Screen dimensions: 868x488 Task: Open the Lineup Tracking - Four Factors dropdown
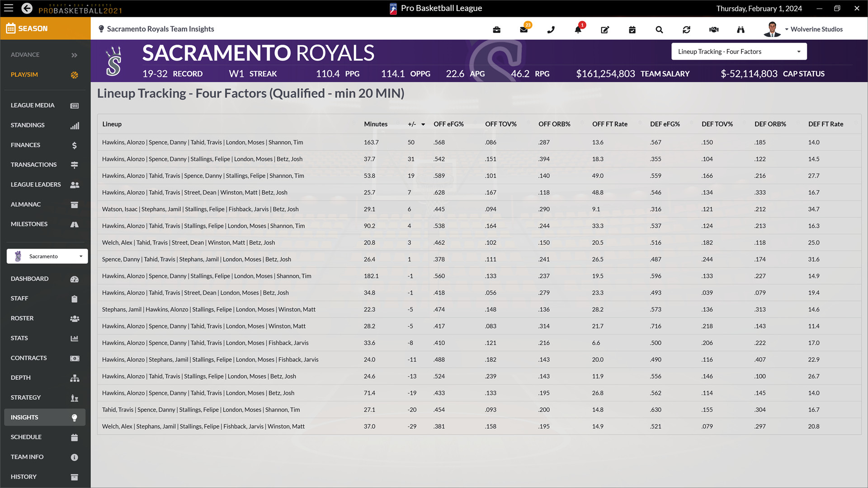739,51
